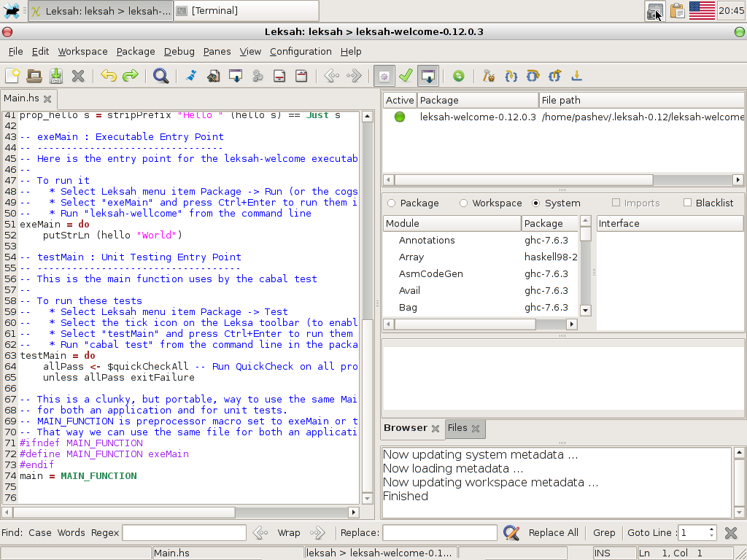The image size is (747, 560).
Task: Click the Replace All button
Action: pyautogui.click(x=554, y=532)
